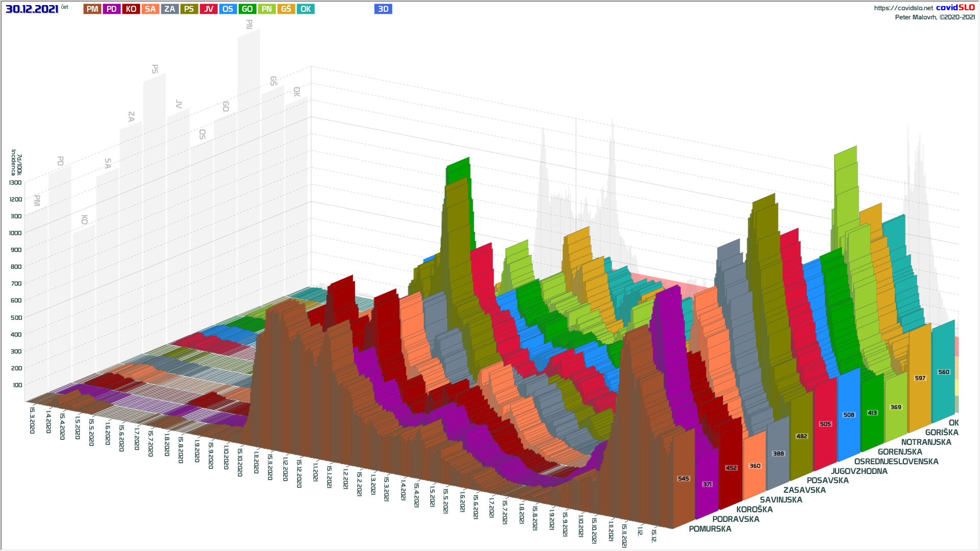980x551 pixels.
Task: Click the POMURSKA region axis label
Action: click(710, 529)
